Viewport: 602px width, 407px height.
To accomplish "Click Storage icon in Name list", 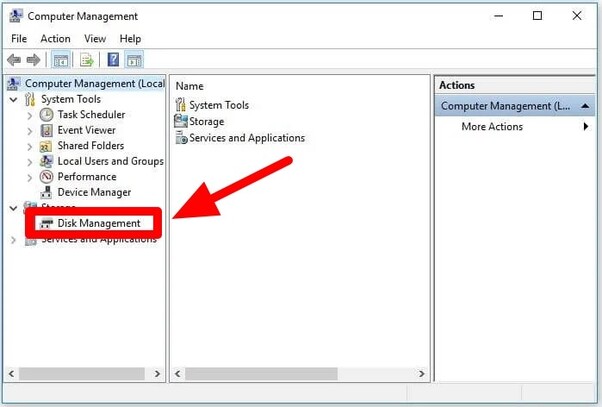I will pyautogui.click(x=180, y=121).
